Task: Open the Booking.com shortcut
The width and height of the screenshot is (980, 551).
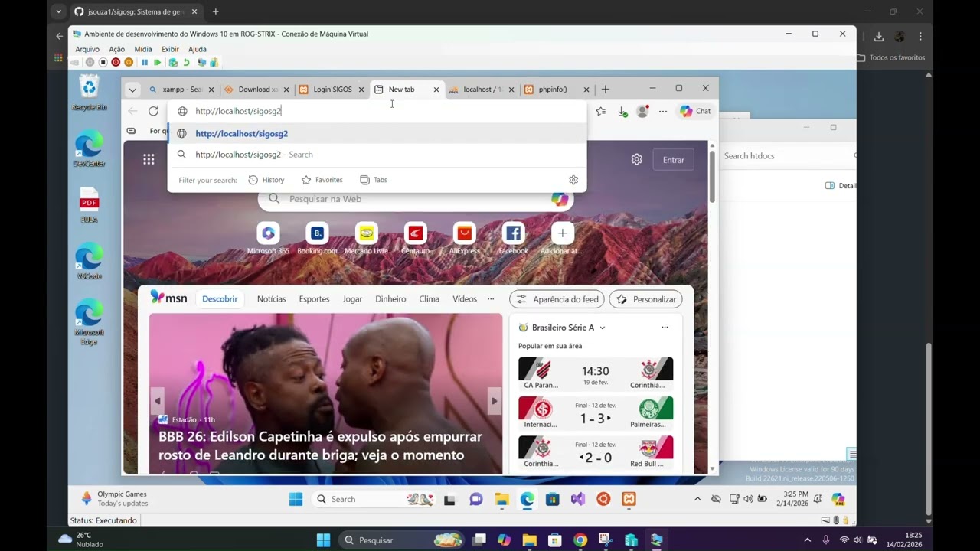Action: 317,238
